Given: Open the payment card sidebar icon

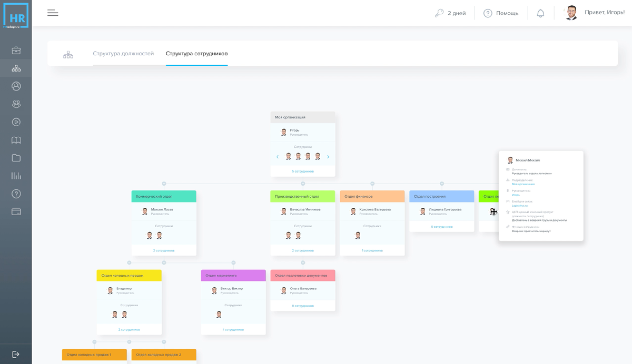Looking at the screenshot, I should [x=16, y=211].
